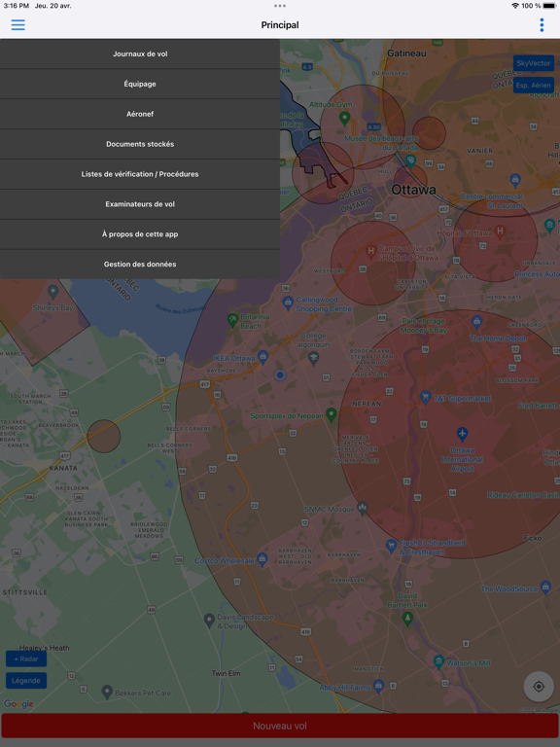Select Aéronef from the menu
The image size is (560, 747).
point(140,114)
